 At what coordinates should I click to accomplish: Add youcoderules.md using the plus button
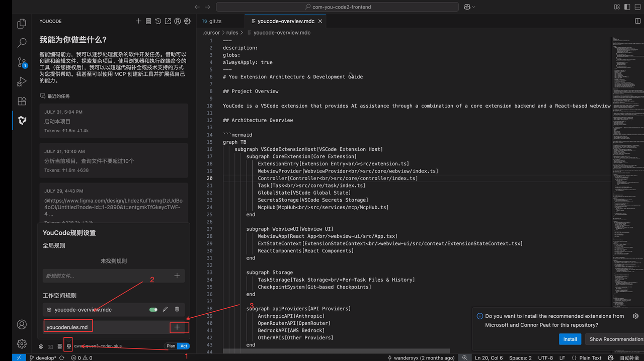[x=177, y=327]
